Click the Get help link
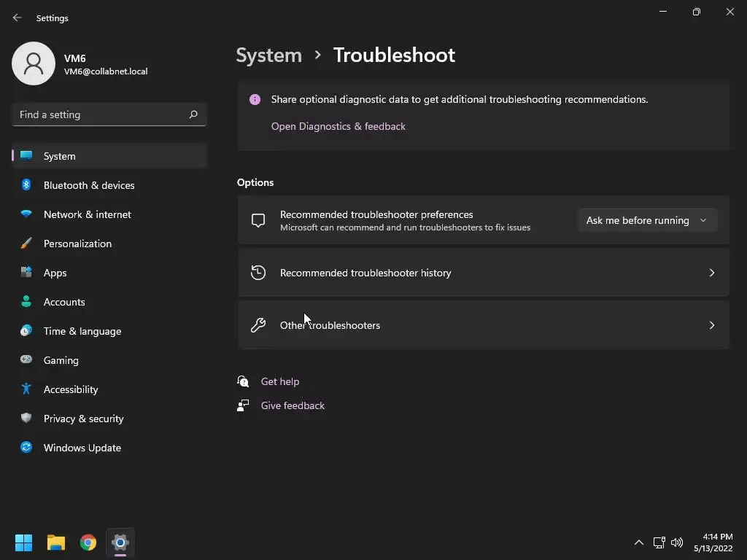747x560 pixels. [x=280, y=381]
